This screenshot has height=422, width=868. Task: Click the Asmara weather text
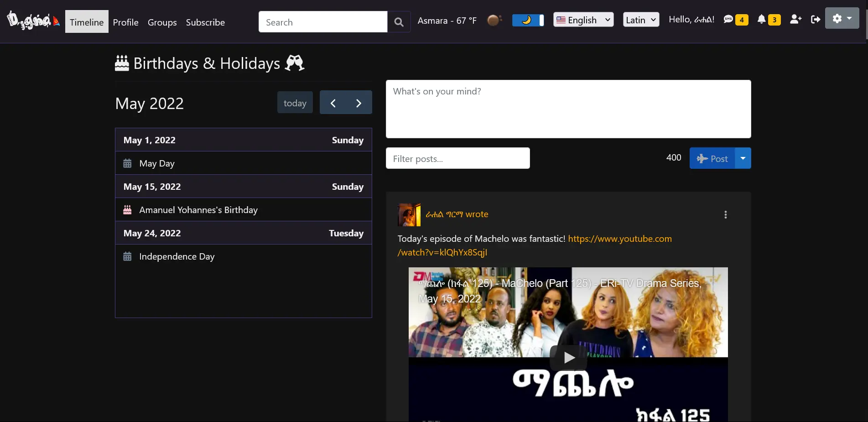[x=447, y=21]
